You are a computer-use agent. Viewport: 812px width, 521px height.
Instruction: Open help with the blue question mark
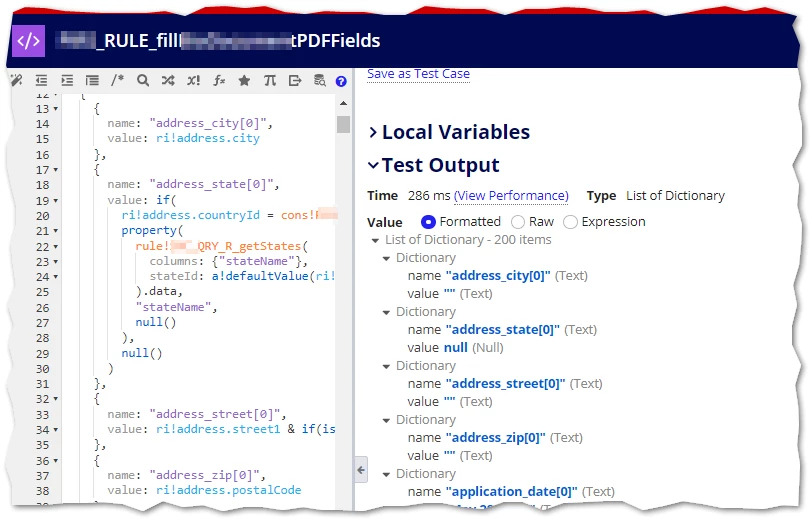point(341,81)
